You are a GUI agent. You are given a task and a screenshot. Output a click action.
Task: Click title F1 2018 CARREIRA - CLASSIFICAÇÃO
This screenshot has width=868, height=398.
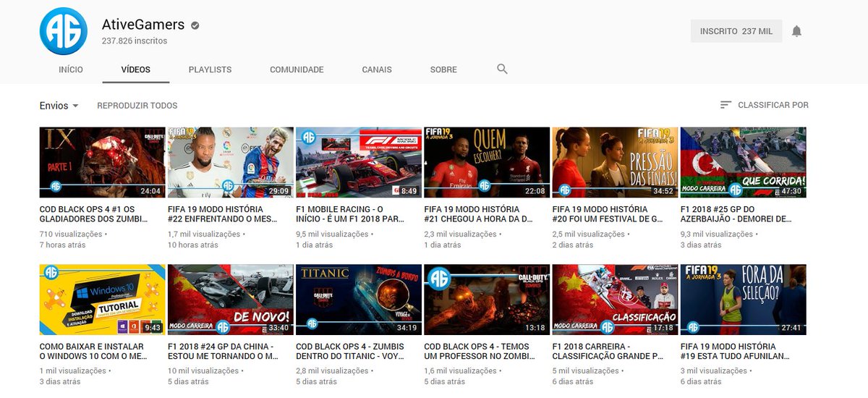[608, 352]
